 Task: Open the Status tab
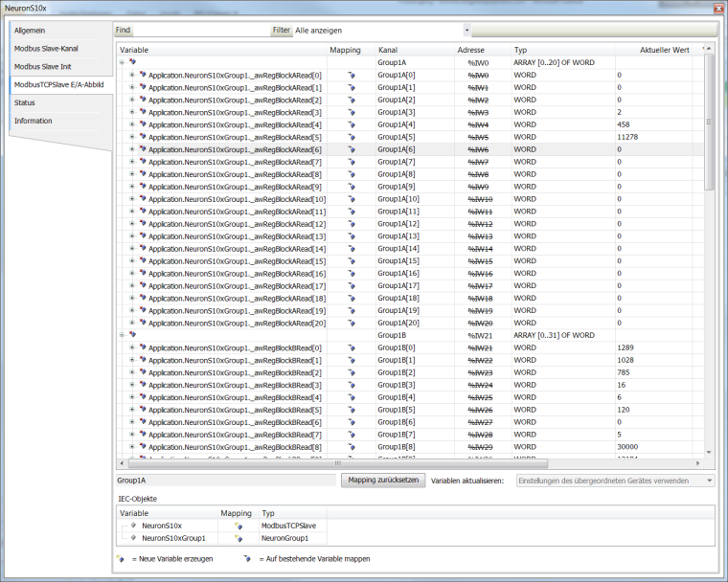pyautogui.click(x=25, y=102)
